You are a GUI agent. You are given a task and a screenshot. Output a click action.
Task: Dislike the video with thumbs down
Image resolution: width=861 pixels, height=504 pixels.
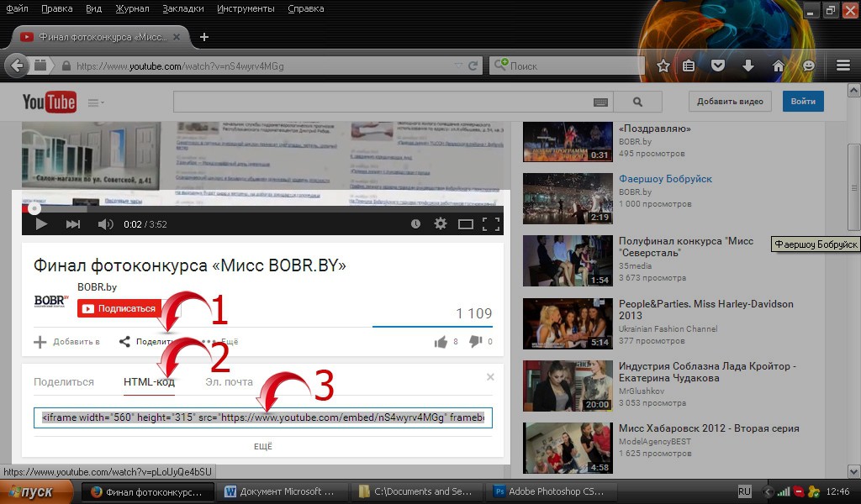pyautogui.click(x=476, y=342)
